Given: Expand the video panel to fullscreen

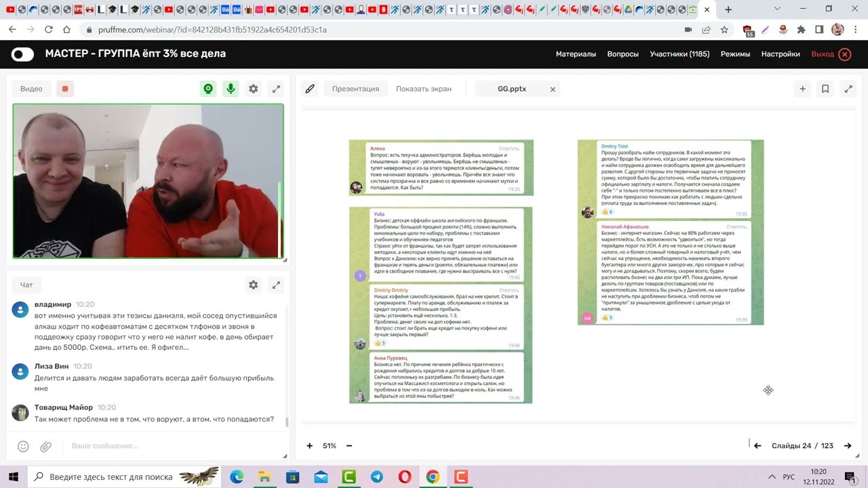Looking at the screenshot, I should pos(276,89).
